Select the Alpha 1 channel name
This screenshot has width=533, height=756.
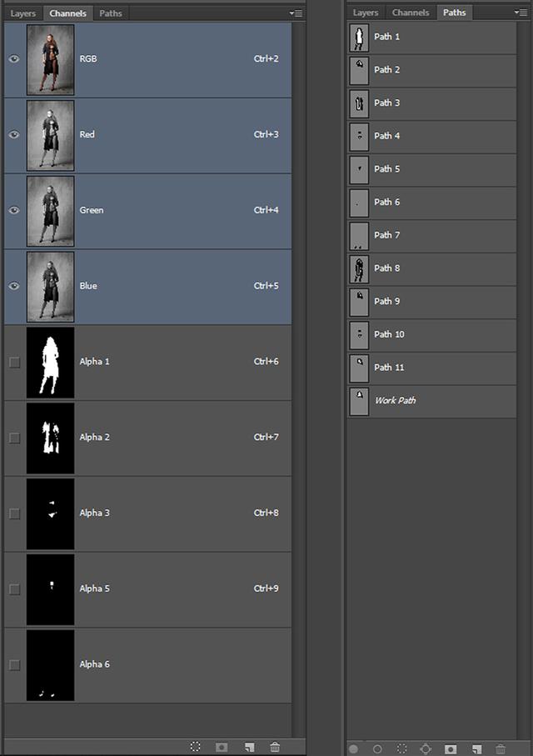coord(94,362)
